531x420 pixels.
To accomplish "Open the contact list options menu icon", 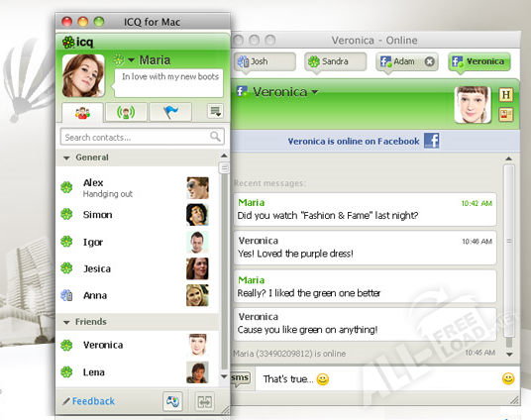I will [215, 111].
